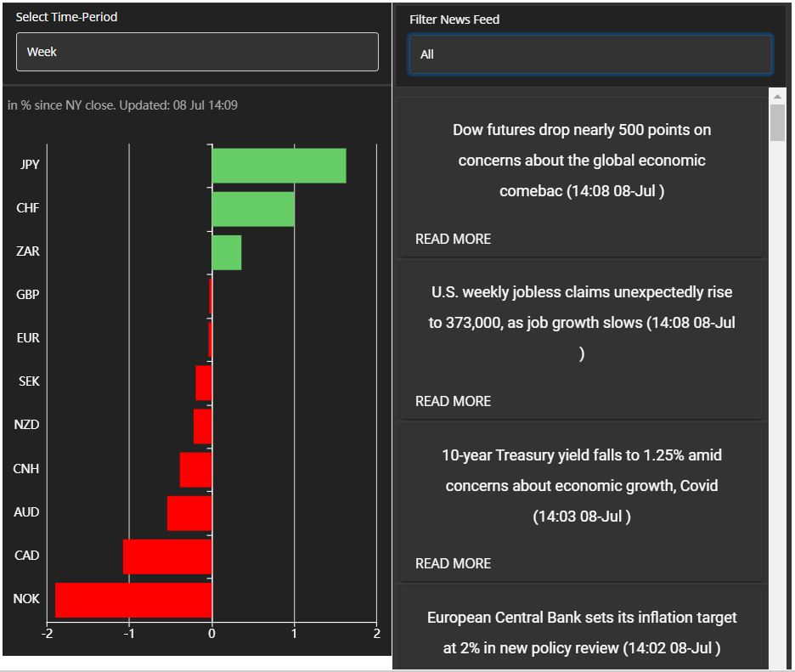
Task: Click the green ZAR bar
Action: click(227, 252)
